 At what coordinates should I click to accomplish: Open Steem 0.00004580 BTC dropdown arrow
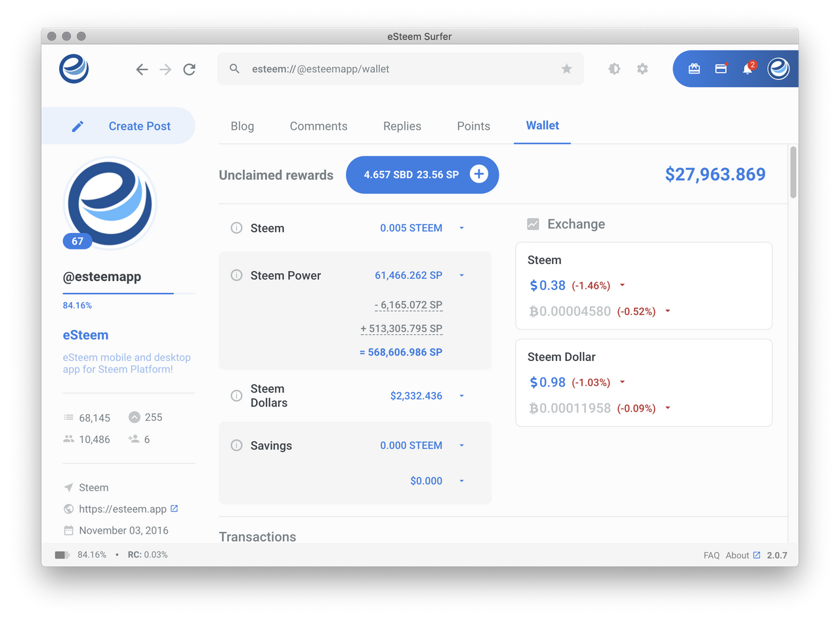point(667,311)
